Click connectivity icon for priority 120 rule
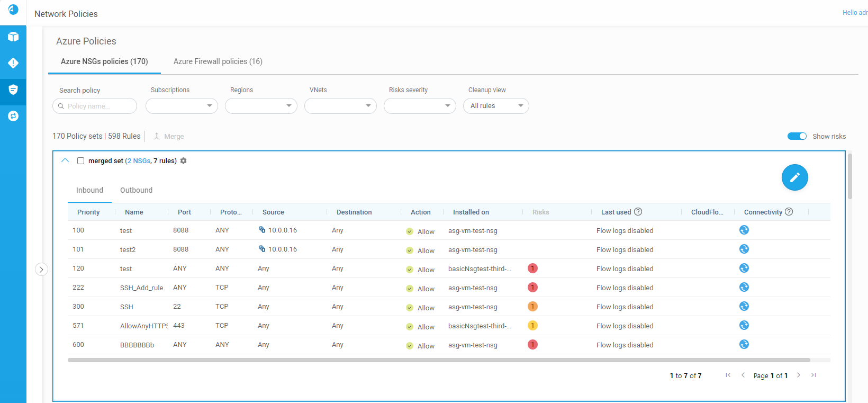 744,268
